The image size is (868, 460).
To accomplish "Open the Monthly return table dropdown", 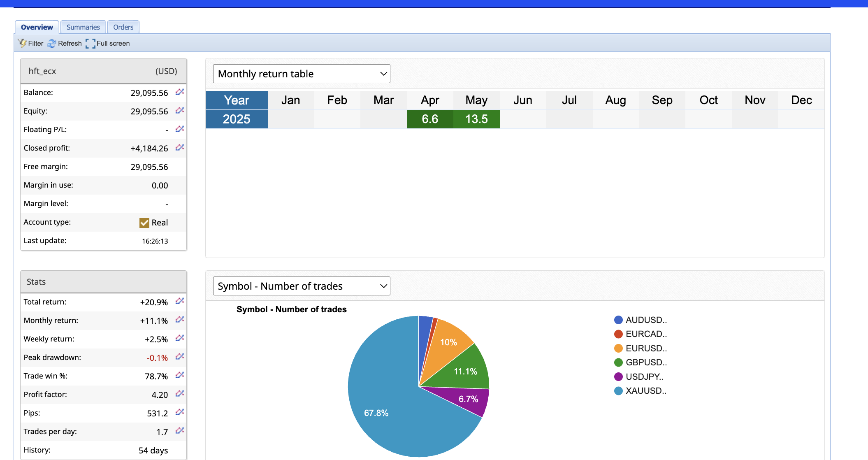I will click(302, 74).
